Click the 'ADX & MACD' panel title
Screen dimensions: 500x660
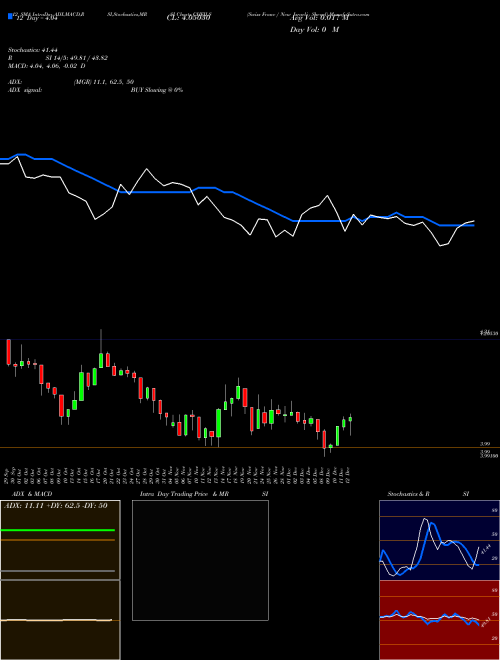[x=32, y=494]
